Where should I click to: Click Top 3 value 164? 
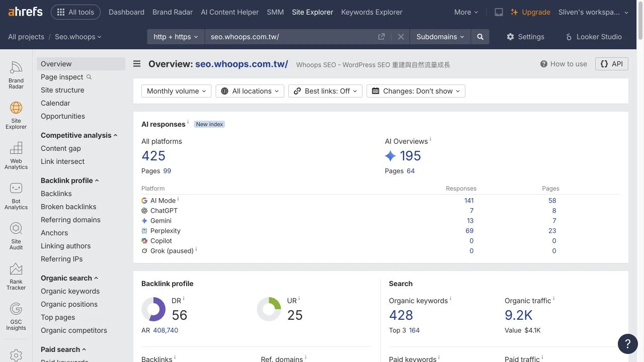[x=414, y=330]
